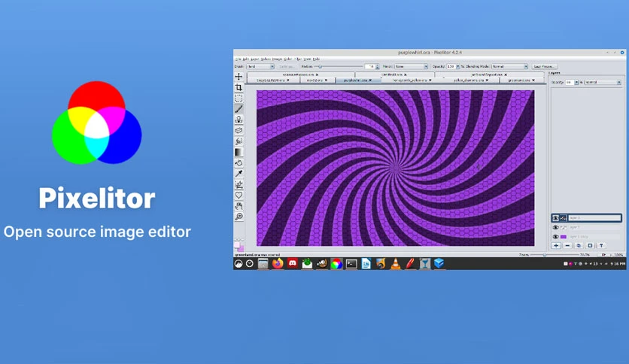This screenshot has height=364, width=629.
Task: Open Firefox from the taskbar
Action: coord(278,263)
